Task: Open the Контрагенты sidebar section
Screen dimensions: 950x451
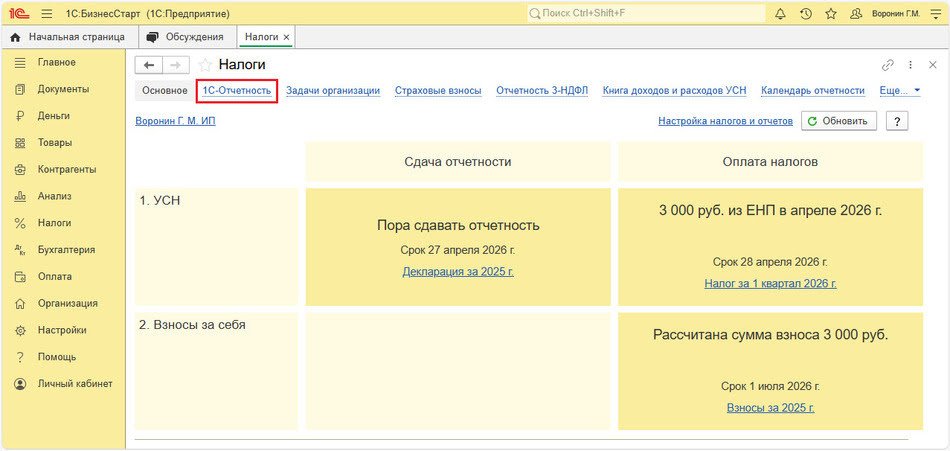Action: 67,170
